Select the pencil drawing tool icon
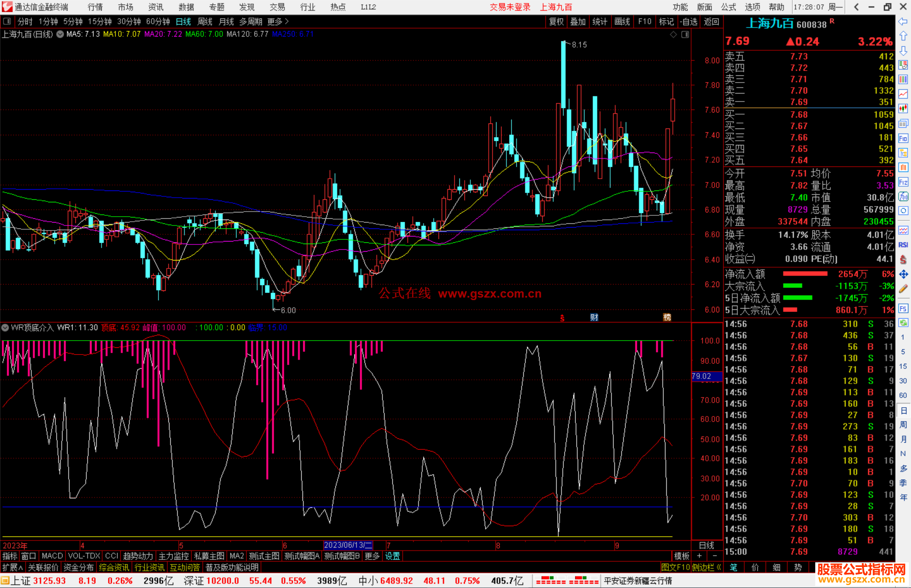The image size is (911, 588). [903, 289]
